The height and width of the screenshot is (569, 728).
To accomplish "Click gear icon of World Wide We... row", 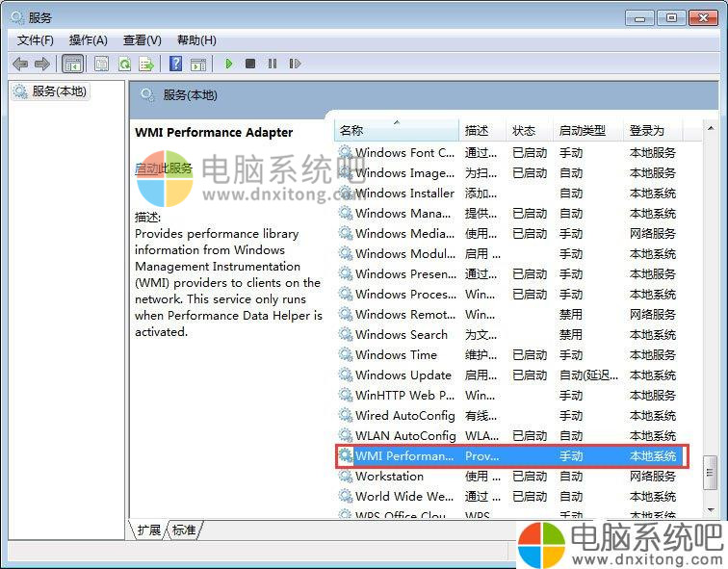I will coord(346,496).
